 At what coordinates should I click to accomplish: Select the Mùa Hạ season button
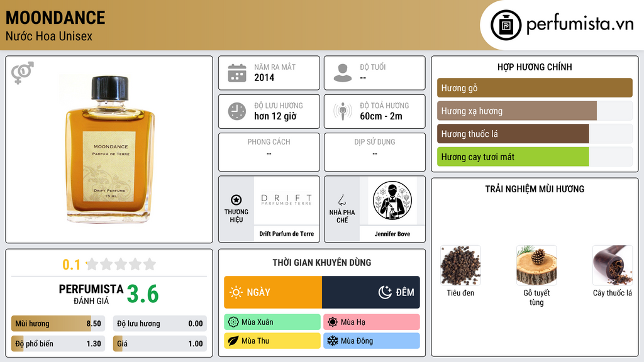[x=372, y=322]
